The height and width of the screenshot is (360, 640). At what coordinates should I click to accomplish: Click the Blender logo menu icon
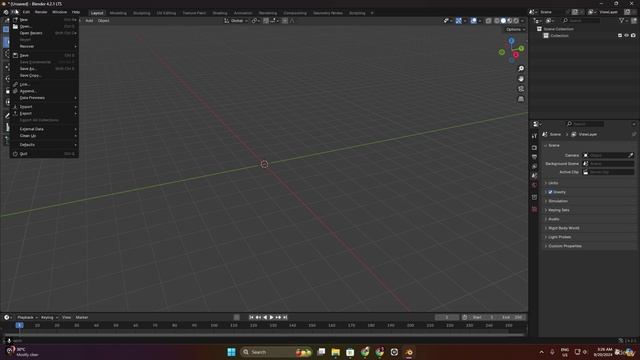click(x=6, y=12)
